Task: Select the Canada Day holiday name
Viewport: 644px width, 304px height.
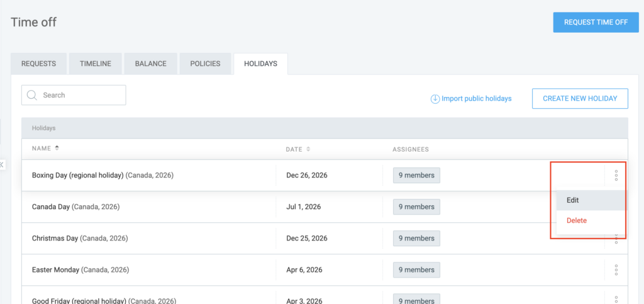Action: tap(75, 207)
